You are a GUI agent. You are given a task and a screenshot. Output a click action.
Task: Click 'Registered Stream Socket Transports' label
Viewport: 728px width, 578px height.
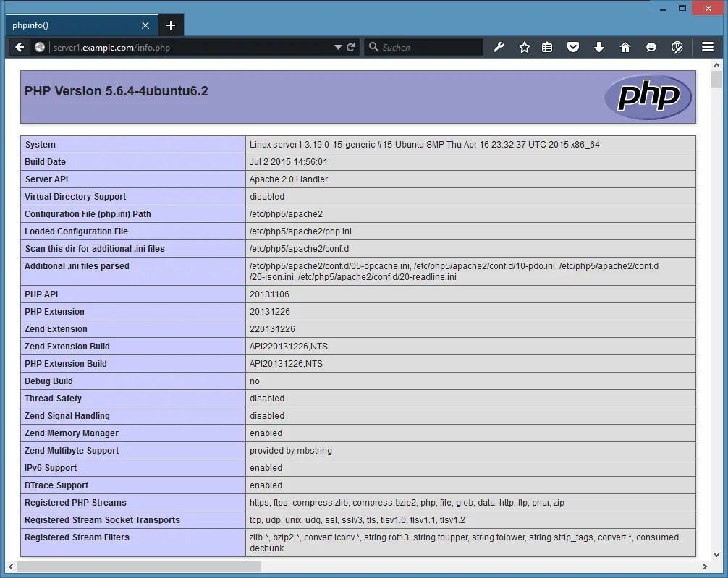click(102, 520)
